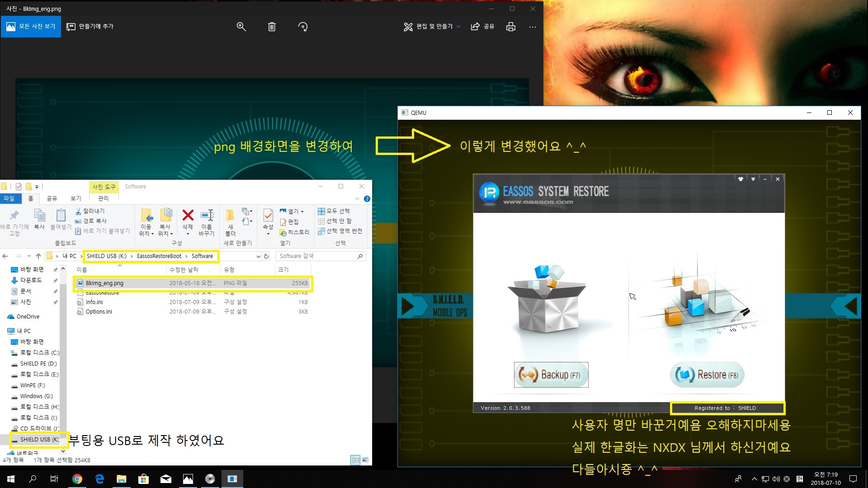Select OneDrive in navigation pane
The width and height of the screenshot is (868, 488).
pyautogui.click(x=28, y=317)
